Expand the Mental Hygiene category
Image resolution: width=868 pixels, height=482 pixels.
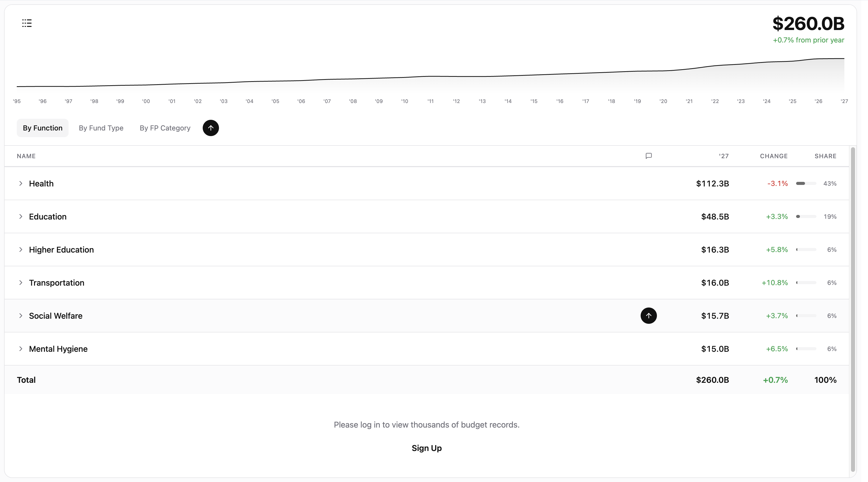21,349
